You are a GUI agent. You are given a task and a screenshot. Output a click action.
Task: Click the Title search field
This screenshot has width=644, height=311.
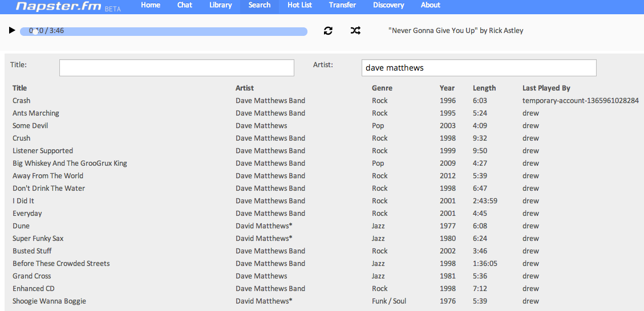click(177, 68)
